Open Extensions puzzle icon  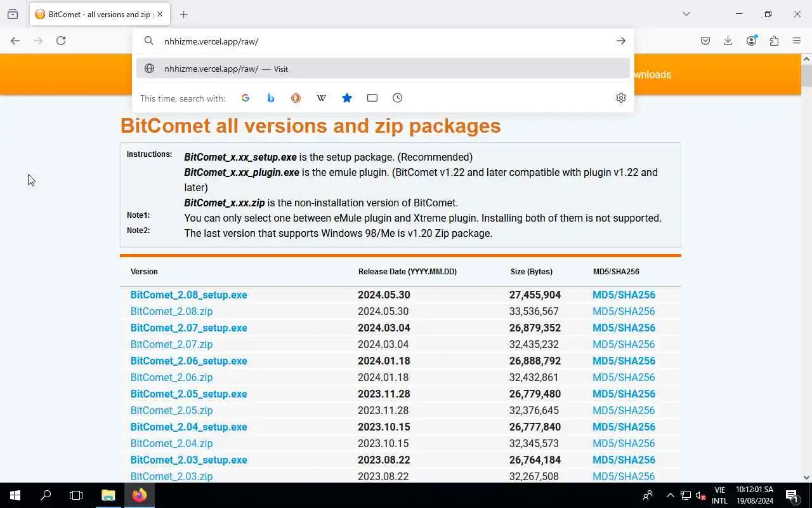click(x=774, y=41)
